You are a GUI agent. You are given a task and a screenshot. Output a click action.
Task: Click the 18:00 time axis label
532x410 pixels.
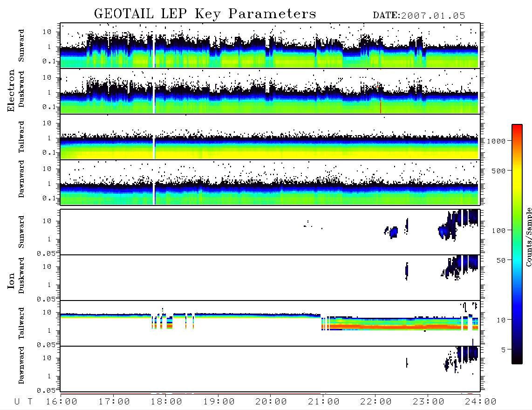tap(166, 402)
